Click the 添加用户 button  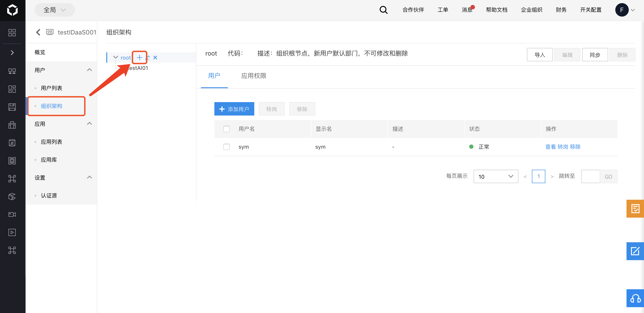pos(234,109)
